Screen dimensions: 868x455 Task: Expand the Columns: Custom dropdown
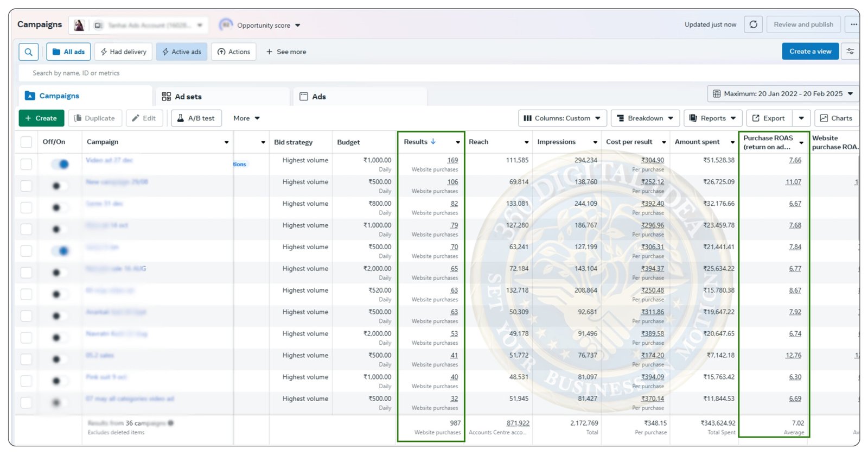coord(562,118)
